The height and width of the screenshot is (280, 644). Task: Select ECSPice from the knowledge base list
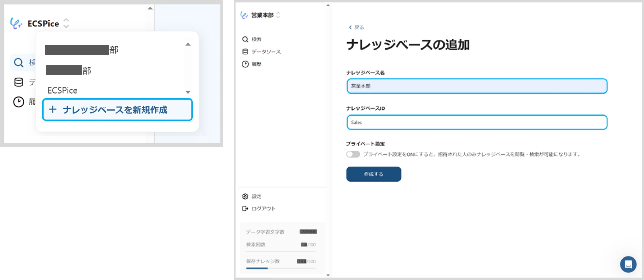[x=62, y=90]
